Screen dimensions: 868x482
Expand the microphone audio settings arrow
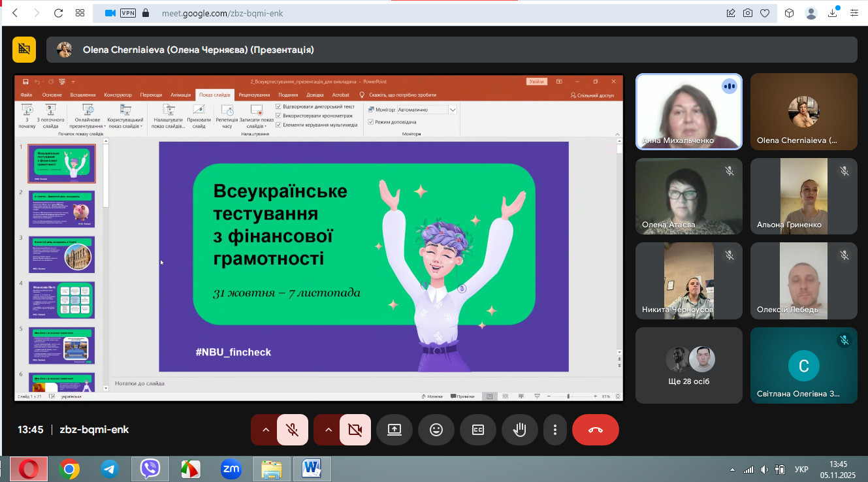point(266,430)
